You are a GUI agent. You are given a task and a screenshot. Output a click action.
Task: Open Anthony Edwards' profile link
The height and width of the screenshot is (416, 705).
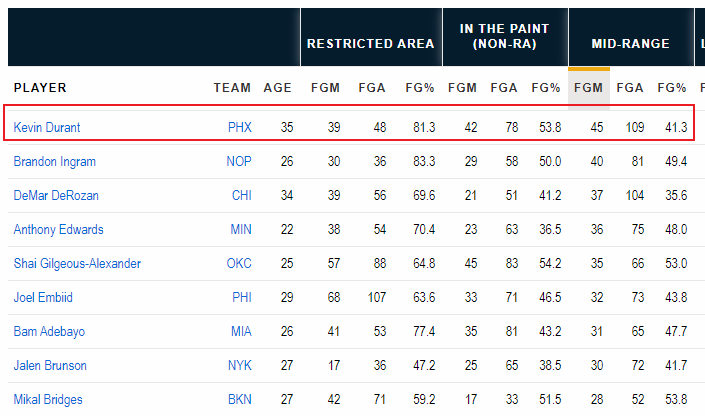[x=58, y=229]
